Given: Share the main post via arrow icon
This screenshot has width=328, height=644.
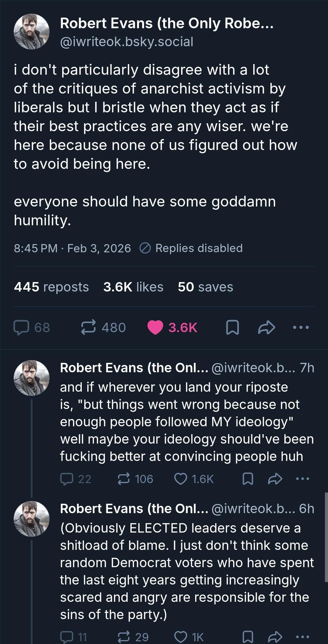Looking at the screenshot, I should point(267,328).
